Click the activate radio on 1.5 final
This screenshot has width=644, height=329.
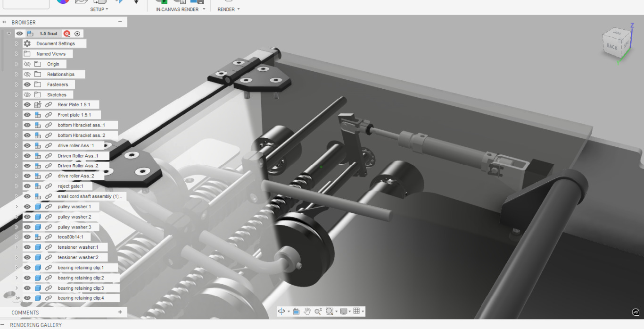pos(77,34)
